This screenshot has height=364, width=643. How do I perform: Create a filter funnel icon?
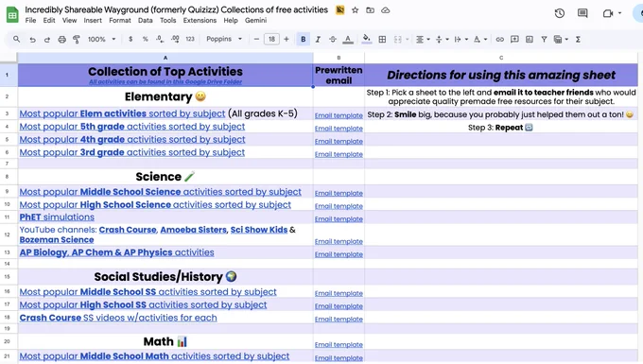544,40
